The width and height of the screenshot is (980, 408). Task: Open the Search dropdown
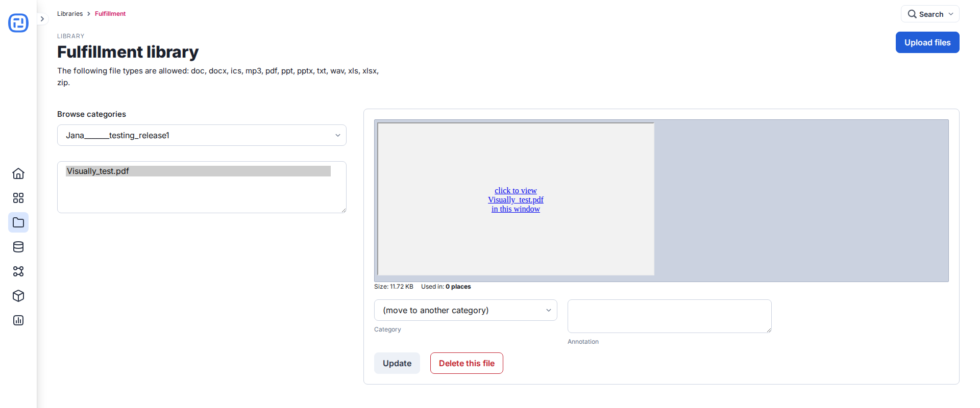tap(930, 14)
